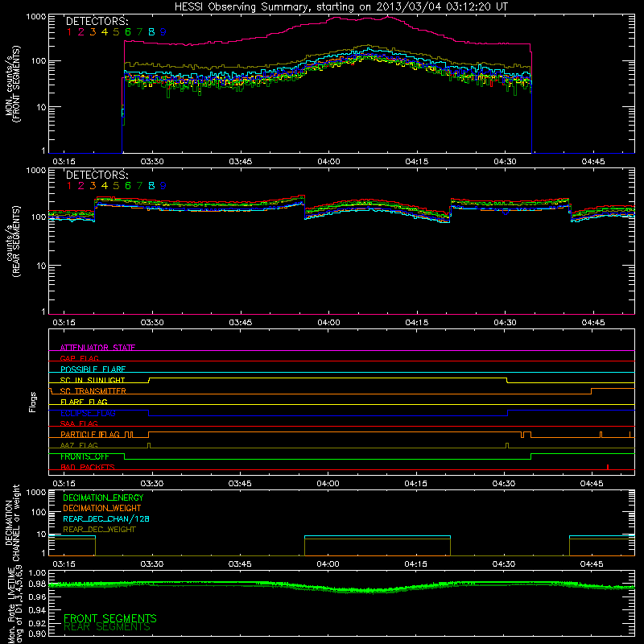Click the red BAD_PACKETS spike marker

pos(608,467)
